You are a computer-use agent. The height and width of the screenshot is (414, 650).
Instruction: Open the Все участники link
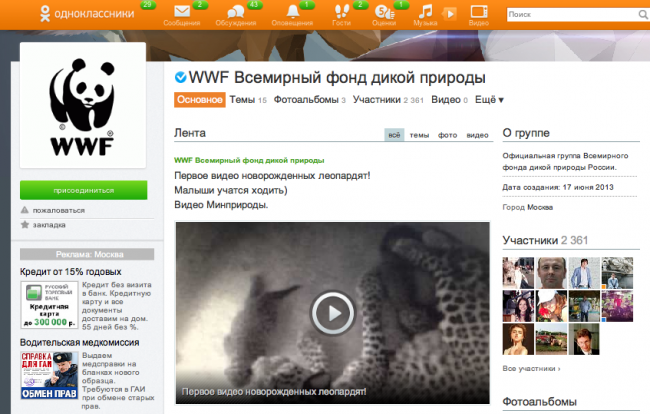click(531, 368)
